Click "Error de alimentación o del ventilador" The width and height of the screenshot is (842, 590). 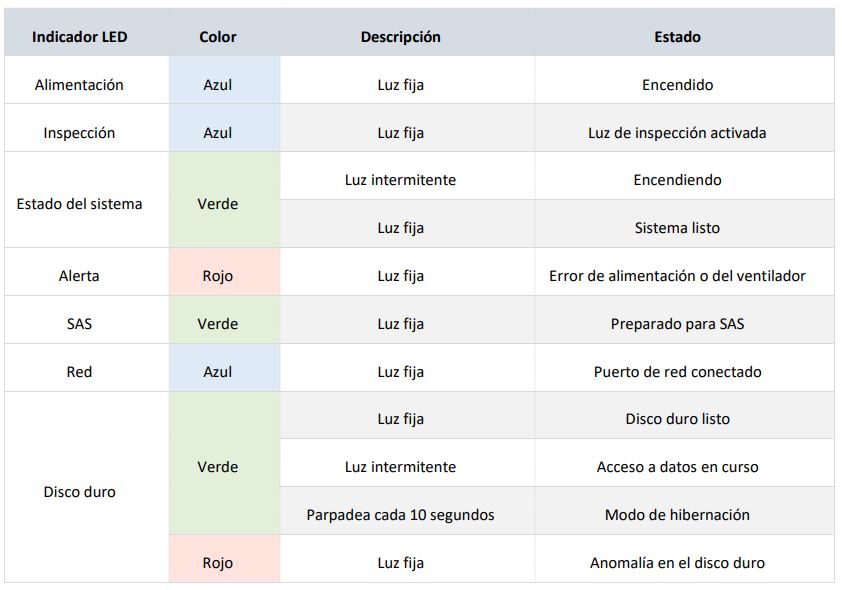pyautogui.click(x=677, y=276)
